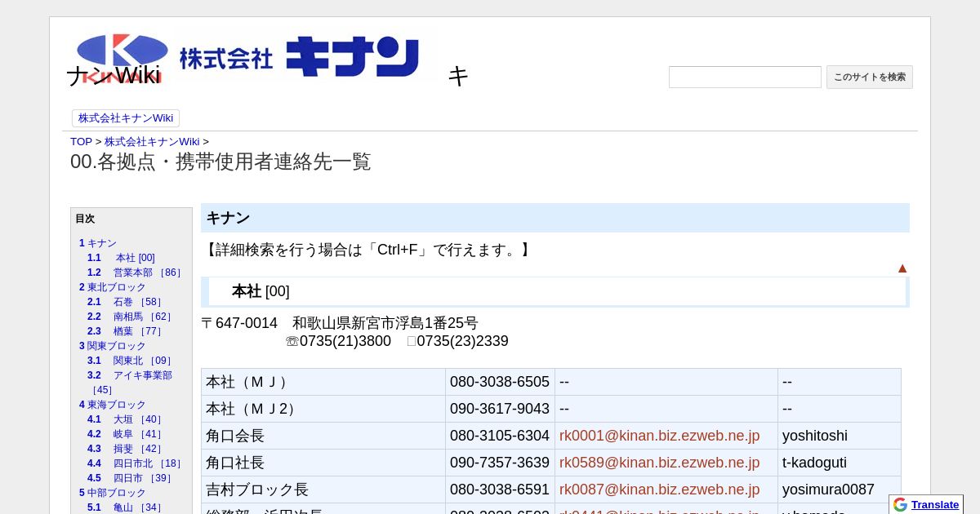Click the page title 00.各拠点・携帯使用者連絡先一覧
Screen dimensions: 980x514
click(220, 162)
